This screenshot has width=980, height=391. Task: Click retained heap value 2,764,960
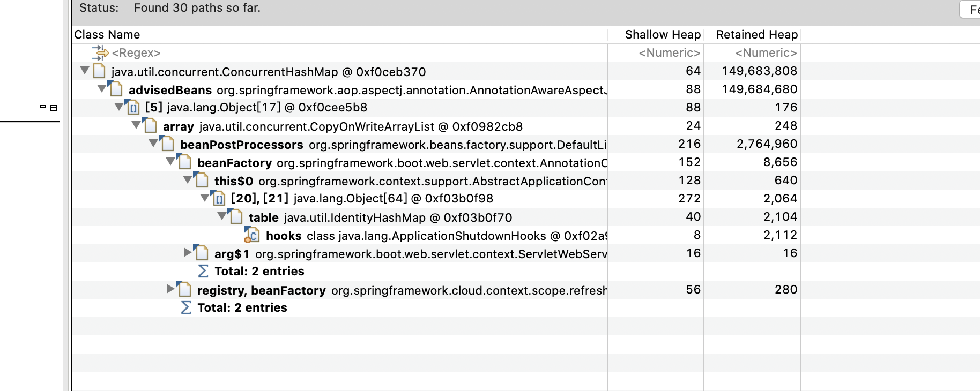point(767,144)
